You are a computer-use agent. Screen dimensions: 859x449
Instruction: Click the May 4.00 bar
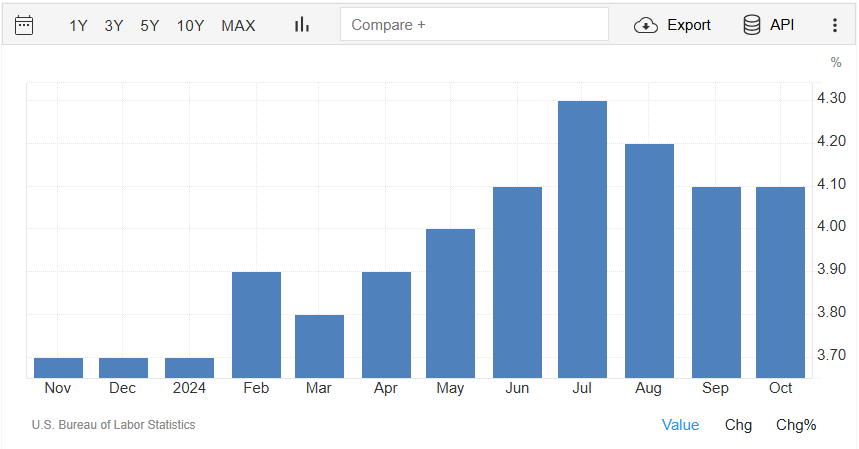click(x=450, y=303)
